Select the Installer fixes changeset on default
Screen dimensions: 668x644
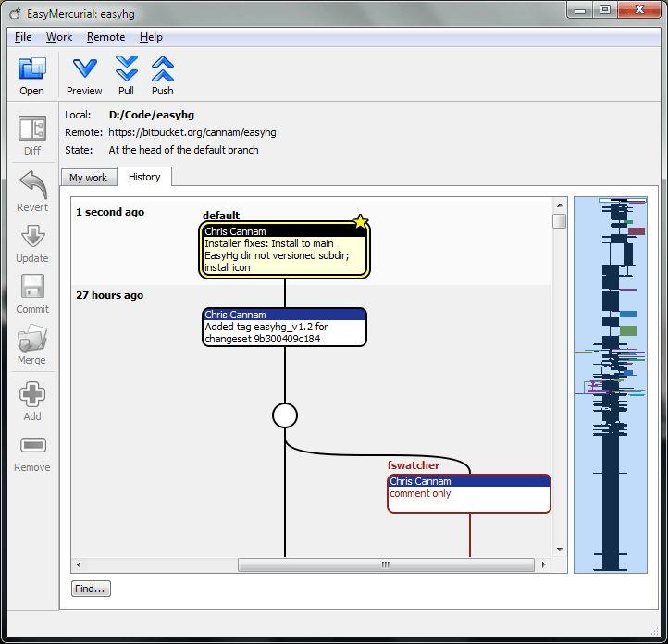pos(284,250)
